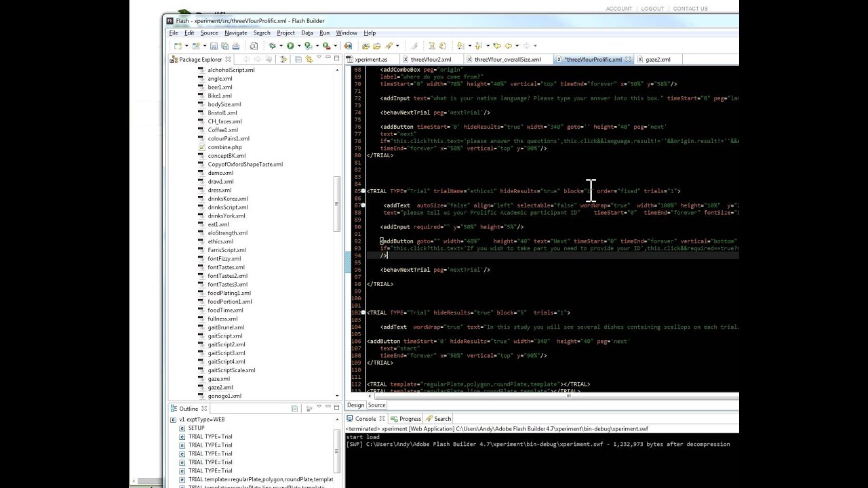The width and height of the screenshot is (868, 488).
Task: Open the Navigate menu
Action: pos(236,33)
